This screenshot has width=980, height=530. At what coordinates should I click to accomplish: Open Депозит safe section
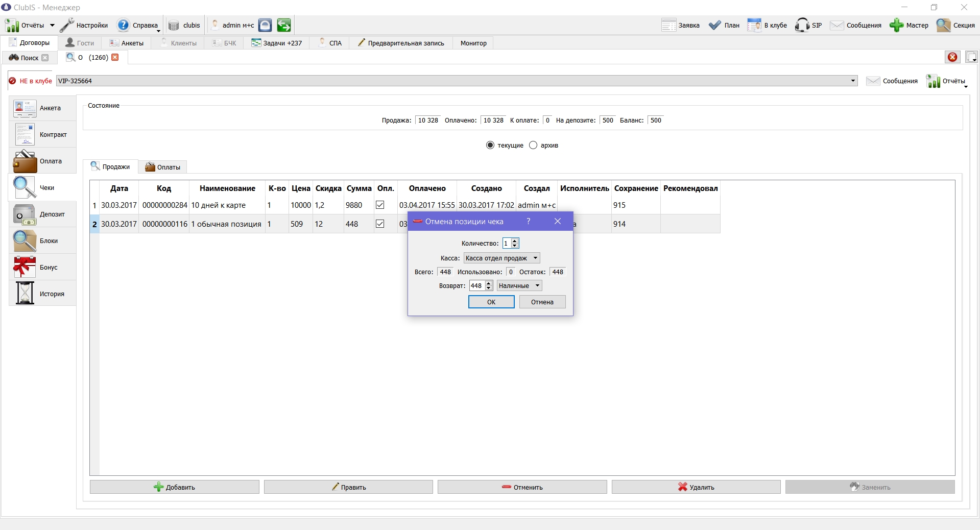click(43, 214)
